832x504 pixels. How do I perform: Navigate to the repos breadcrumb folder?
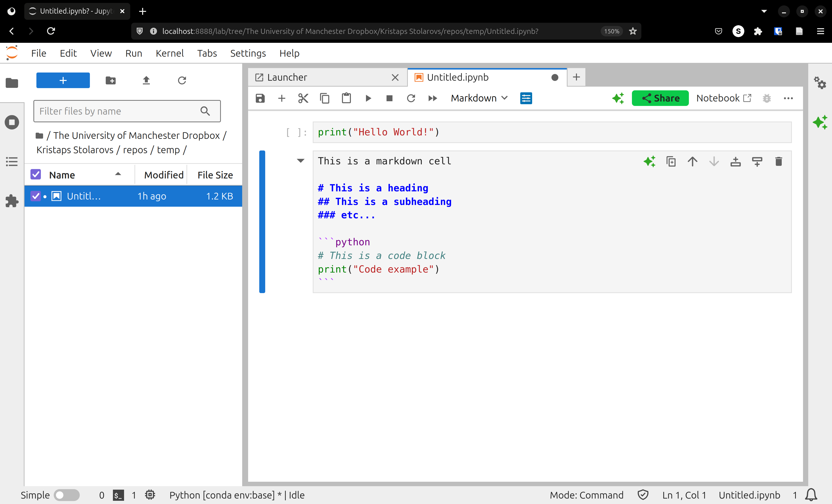point(135,150)
